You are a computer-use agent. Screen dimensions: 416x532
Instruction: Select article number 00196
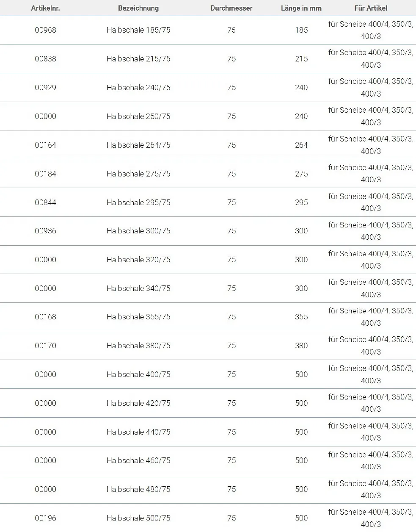pos(45,518)
